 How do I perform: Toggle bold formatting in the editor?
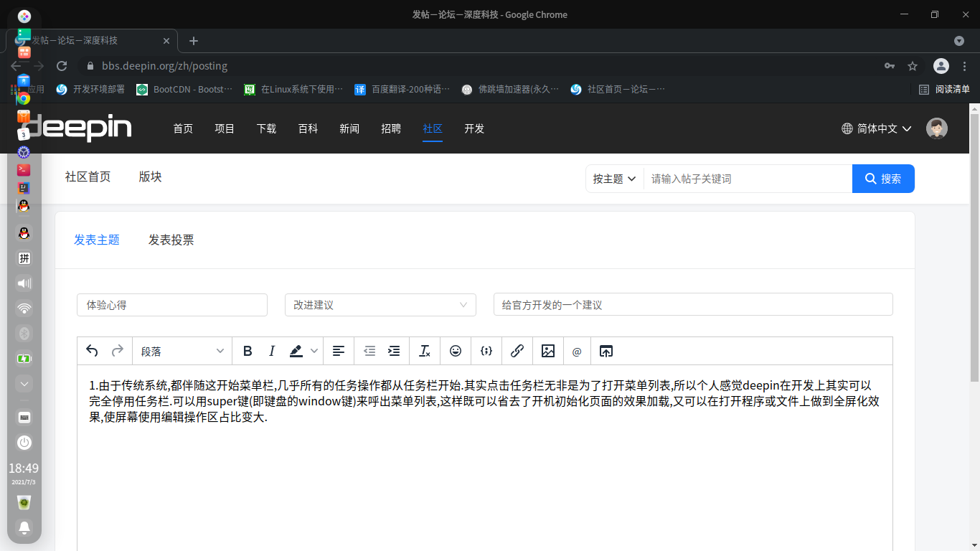pyautogui.click(x=248, y=351)
